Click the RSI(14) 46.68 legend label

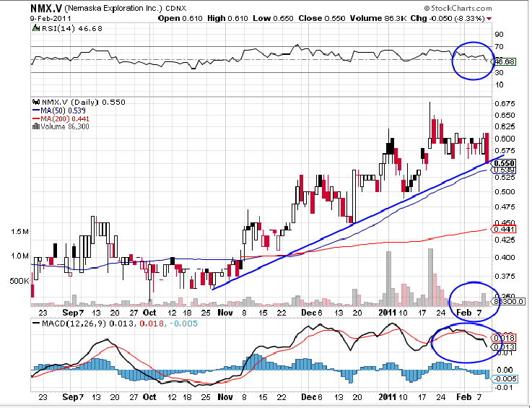pos(71,28)
